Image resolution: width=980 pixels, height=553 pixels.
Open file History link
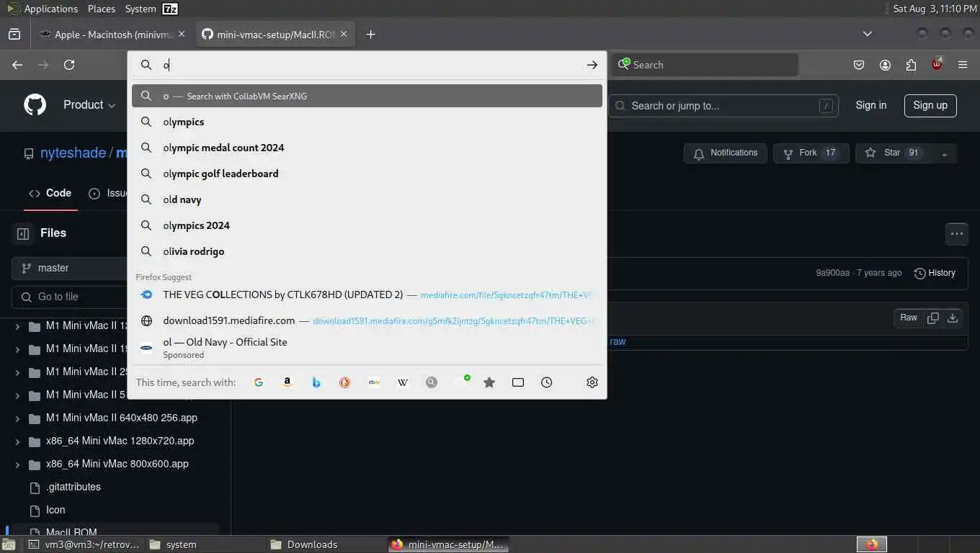click(x=935, y=273)
